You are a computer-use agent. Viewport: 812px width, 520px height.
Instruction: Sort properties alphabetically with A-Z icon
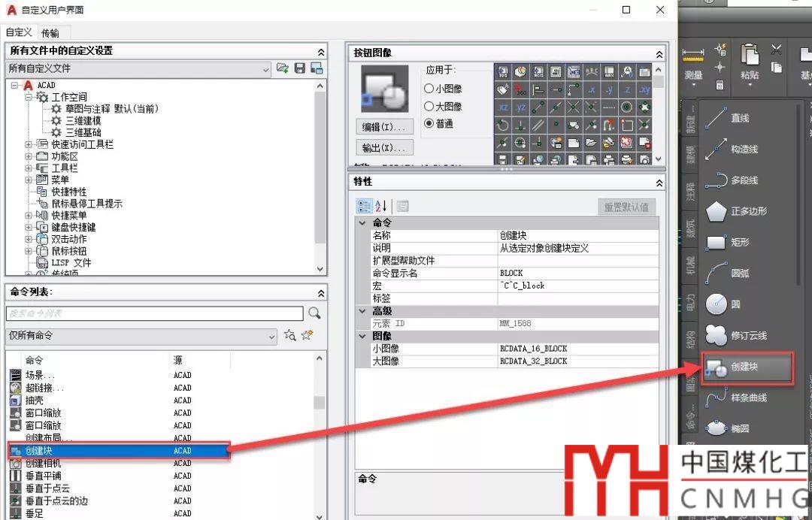pos(381,207)
